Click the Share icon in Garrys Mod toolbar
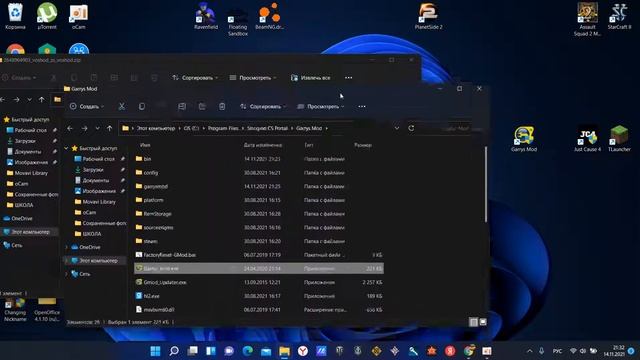 (x=202, y=107)
